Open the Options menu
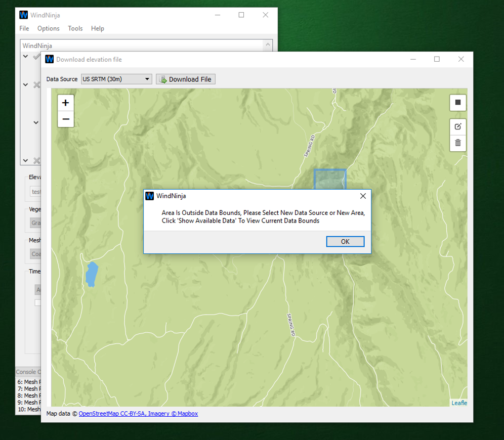This screenshot has height=440, width=504. pyautogui.click(x=48, y=28)
